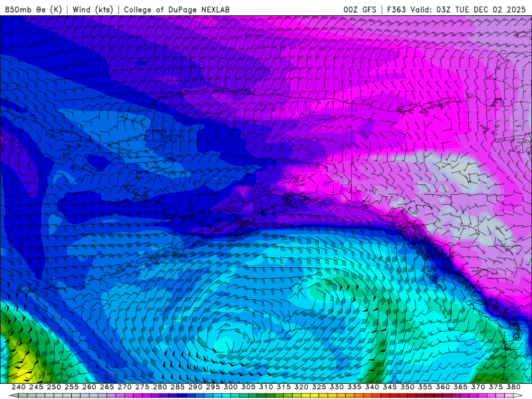Click the 360 value on the color scale

[443, 387]
